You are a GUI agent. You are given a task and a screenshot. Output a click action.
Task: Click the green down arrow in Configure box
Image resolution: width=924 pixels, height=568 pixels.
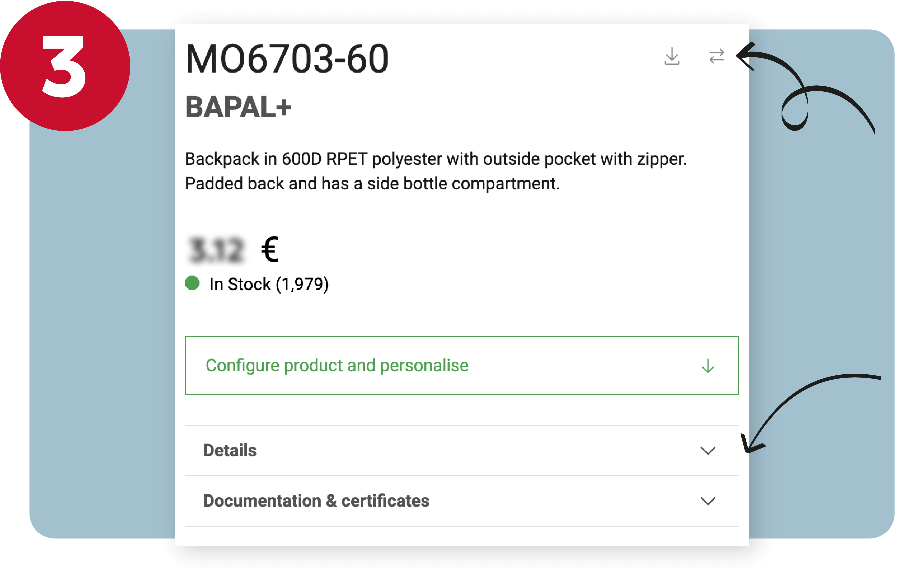coord(708,366)
